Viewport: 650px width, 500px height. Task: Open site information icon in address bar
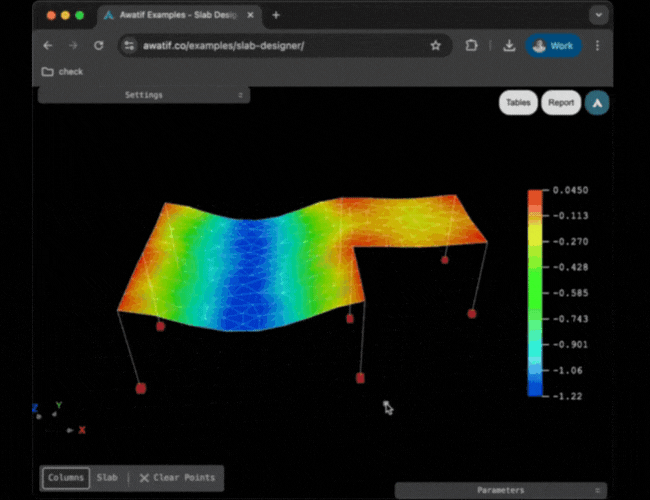129,46
